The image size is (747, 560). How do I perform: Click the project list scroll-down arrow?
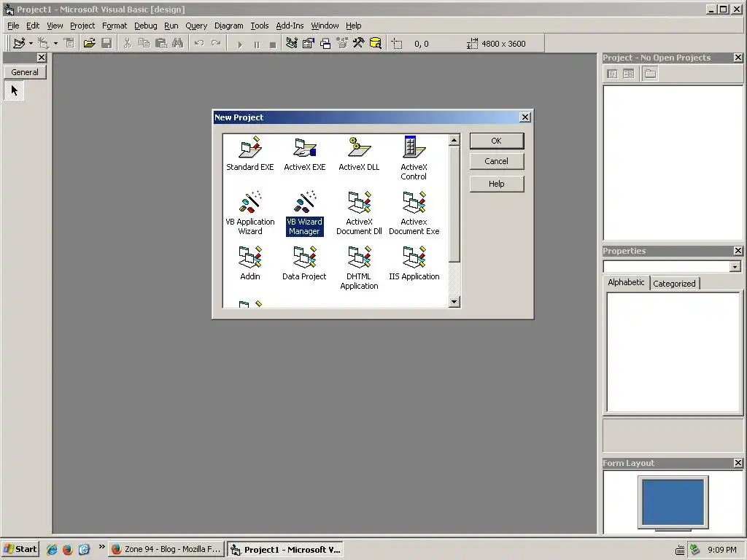pyautogui.click(x=454, y=301)
